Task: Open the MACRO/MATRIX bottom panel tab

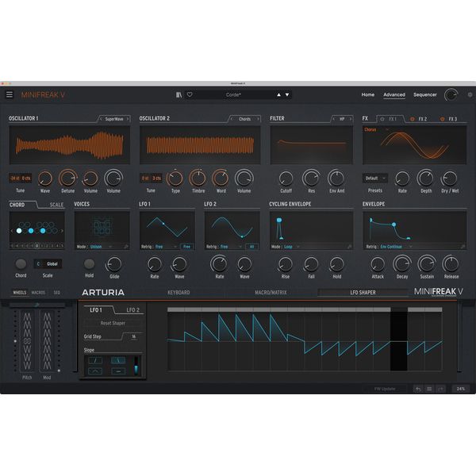Action: 271,292
